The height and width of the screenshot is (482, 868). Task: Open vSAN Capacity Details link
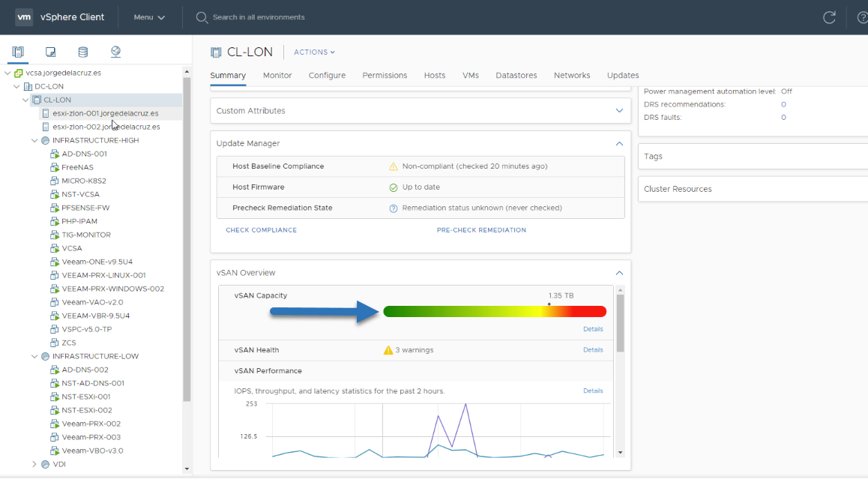(593, 329)
